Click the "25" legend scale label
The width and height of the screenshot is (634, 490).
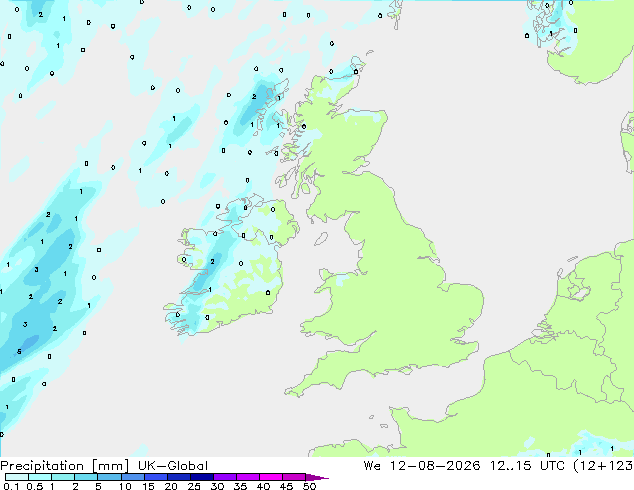coord(194,486)
